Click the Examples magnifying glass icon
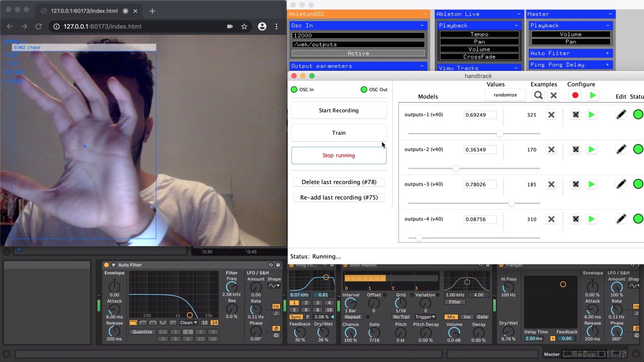This screenshot has width=644, height=362. (538, 95)
